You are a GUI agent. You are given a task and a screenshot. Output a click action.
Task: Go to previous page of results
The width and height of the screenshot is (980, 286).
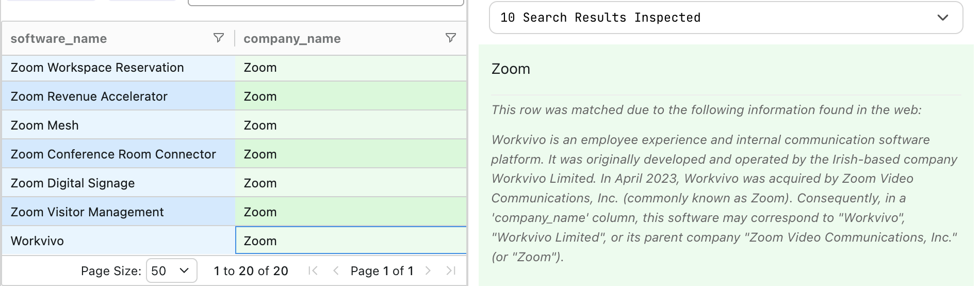336,271
